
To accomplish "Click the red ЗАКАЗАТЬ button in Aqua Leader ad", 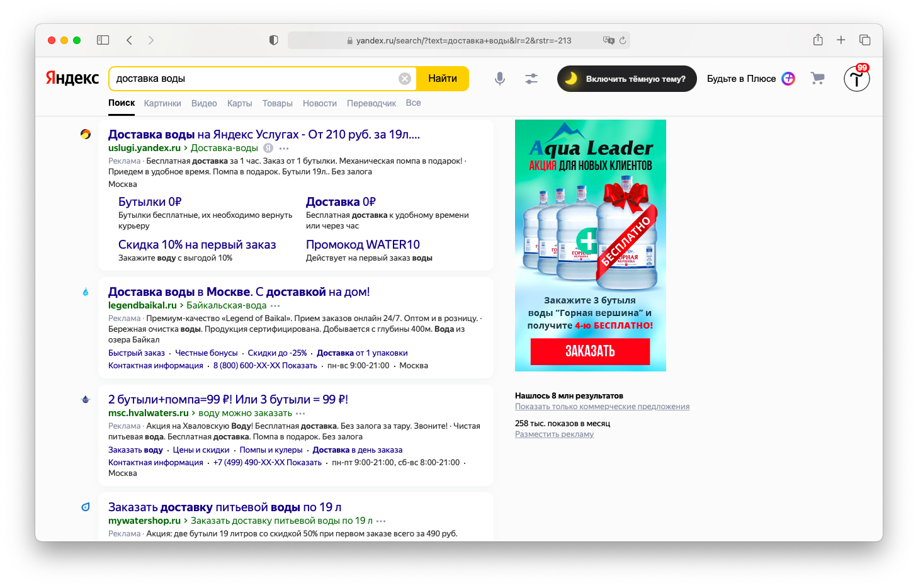I will pos(590,351).
